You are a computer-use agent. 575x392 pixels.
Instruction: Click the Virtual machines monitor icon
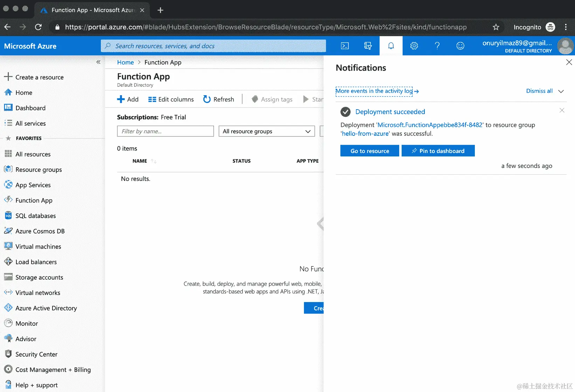pos(8,246)
